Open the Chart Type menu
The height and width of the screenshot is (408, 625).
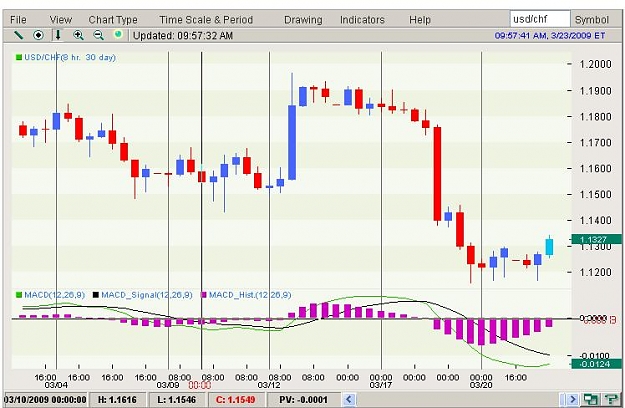tap(113, 20)
